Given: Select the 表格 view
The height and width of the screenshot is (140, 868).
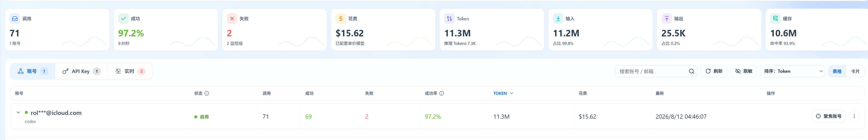Looking at the screenshot, I should (x=837, y=71).
